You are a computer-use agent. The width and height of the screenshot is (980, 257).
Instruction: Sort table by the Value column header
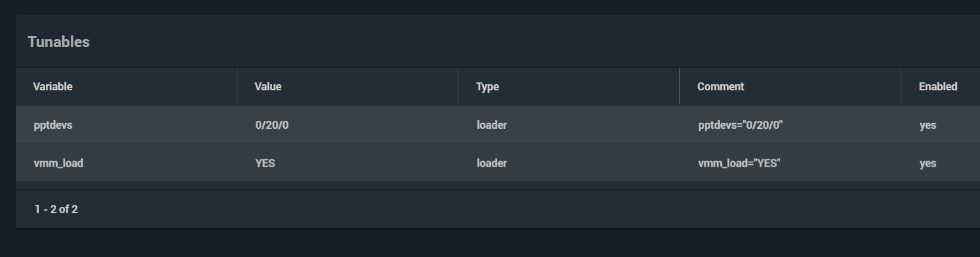[x=268, y=87]
